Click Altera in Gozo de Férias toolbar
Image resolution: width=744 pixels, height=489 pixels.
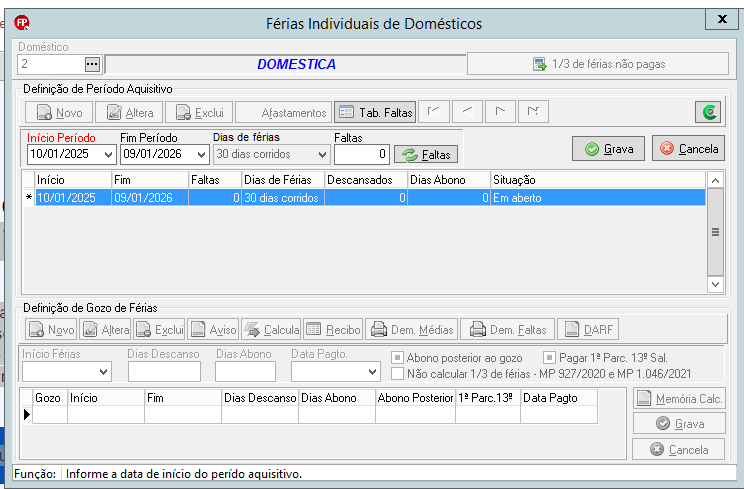click(106, 330)
